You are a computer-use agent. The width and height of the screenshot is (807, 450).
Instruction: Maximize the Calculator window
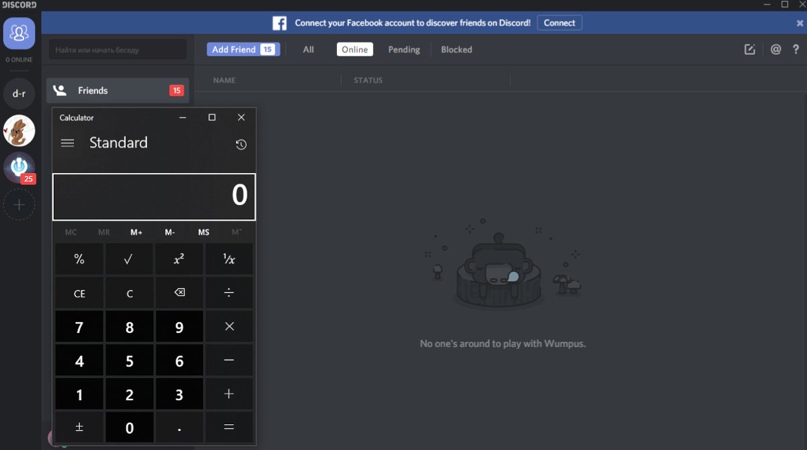pyautogui.click(x=212, y=117)
